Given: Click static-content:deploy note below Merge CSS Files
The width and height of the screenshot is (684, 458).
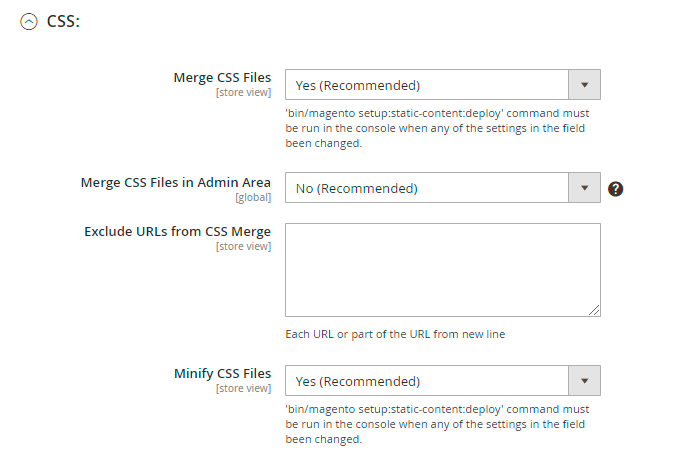Looking at the screenshot, I should 436,128.
